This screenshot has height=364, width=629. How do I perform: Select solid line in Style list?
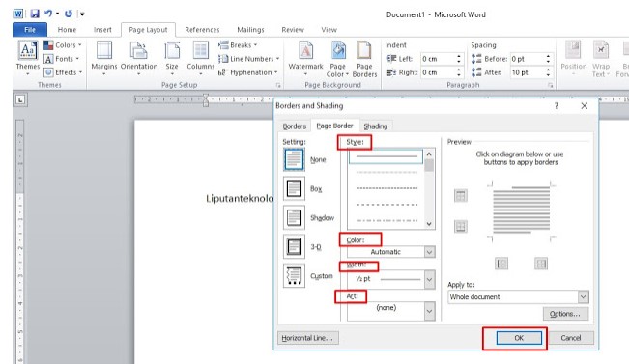pyautogui.click(x=386, y=156)
